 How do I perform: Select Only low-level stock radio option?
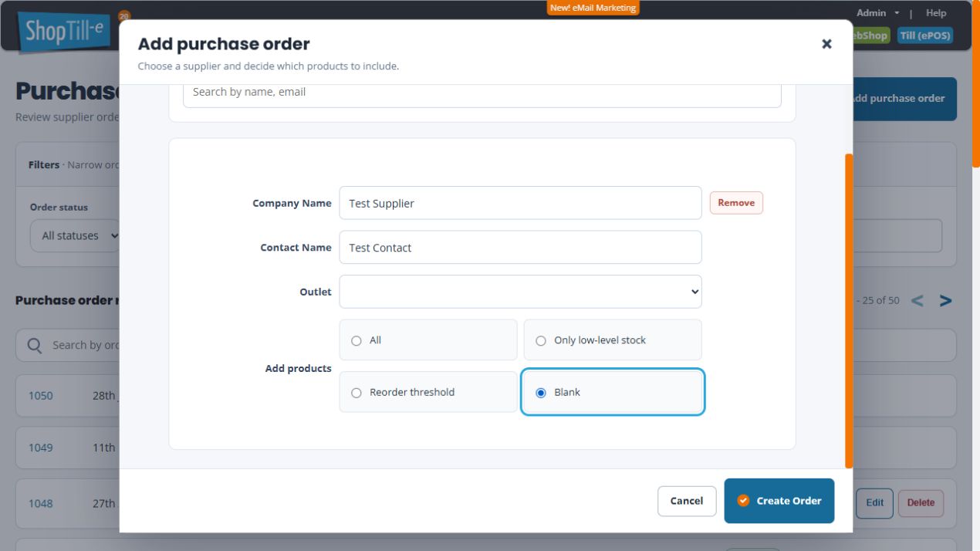coord(613,340)
